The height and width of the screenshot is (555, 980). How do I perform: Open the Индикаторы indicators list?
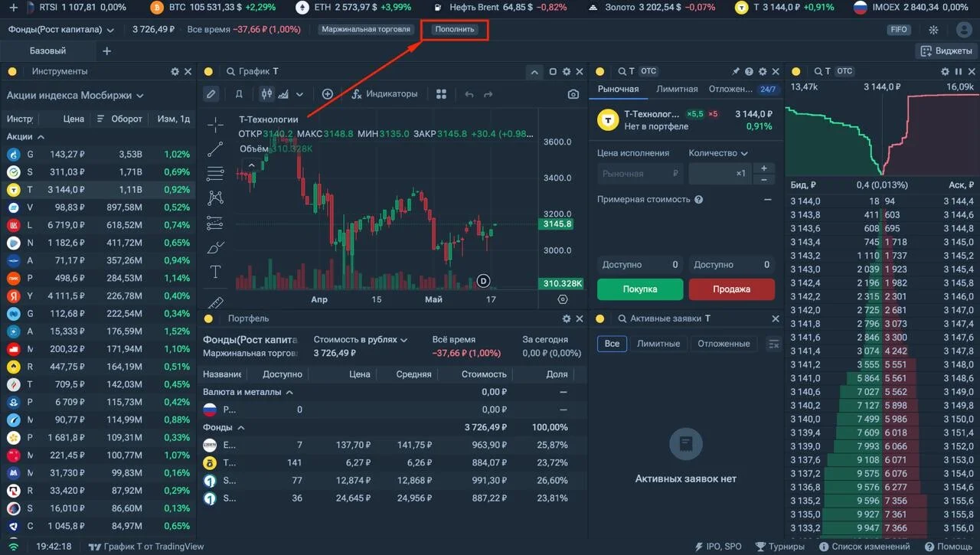click(x=384, y=94)
